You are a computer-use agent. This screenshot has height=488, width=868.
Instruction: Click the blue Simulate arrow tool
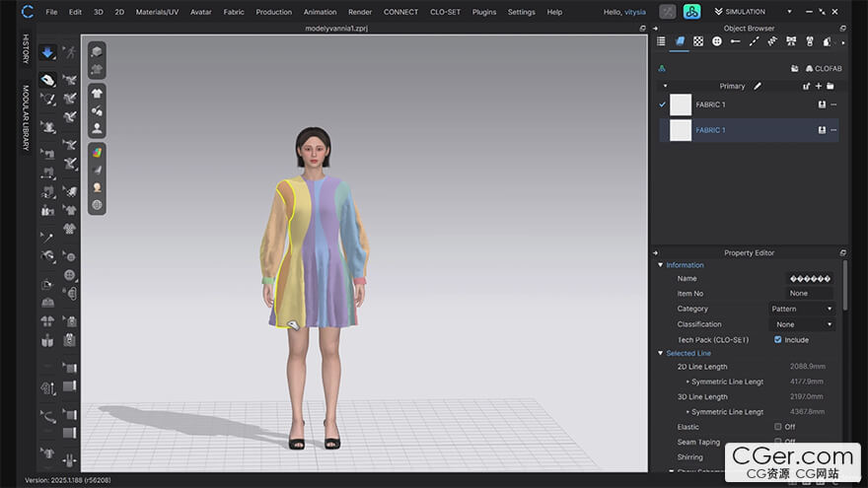47,52
